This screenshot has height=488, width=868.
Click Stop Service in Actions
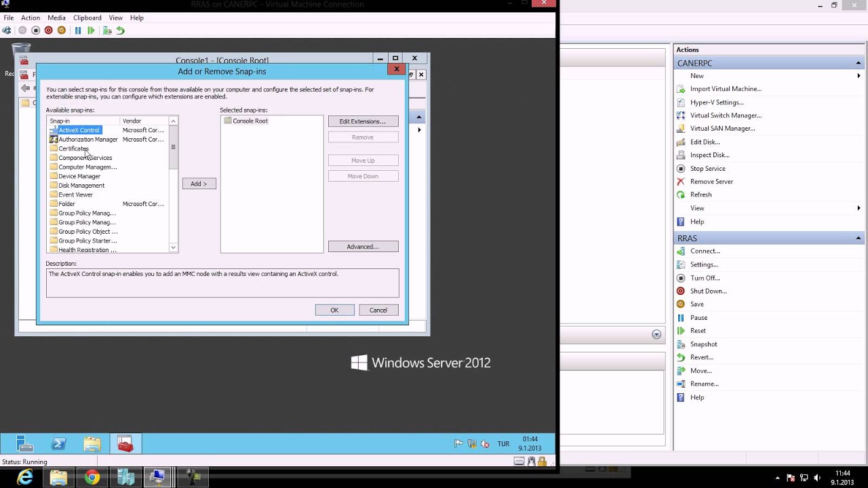[707, 169]
